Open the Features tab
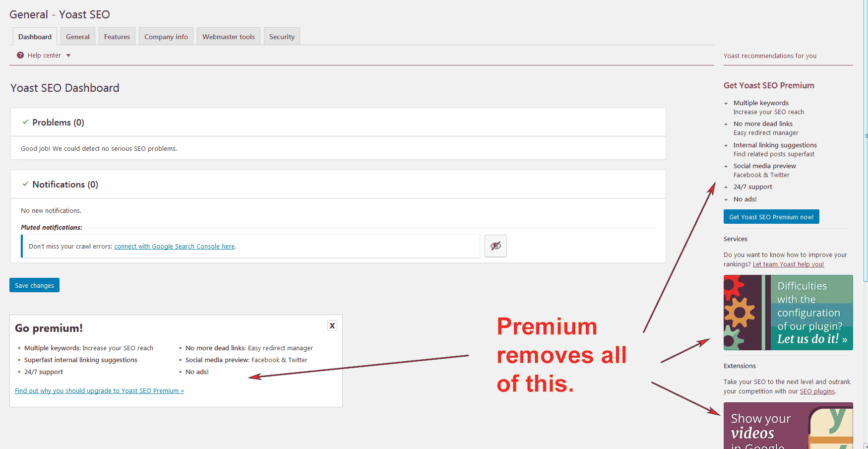This screenshot has width=868, height=449. (x=117, y=37)
